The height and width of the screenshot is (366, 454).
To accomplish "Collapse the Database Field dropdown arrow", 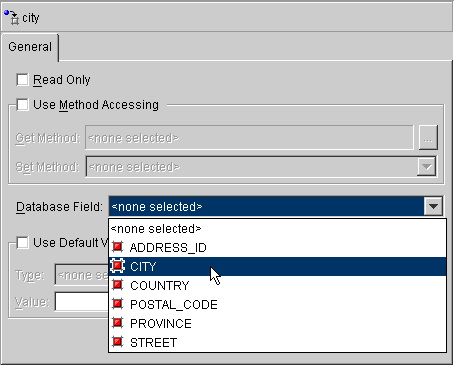I will (x=433, y=207).
